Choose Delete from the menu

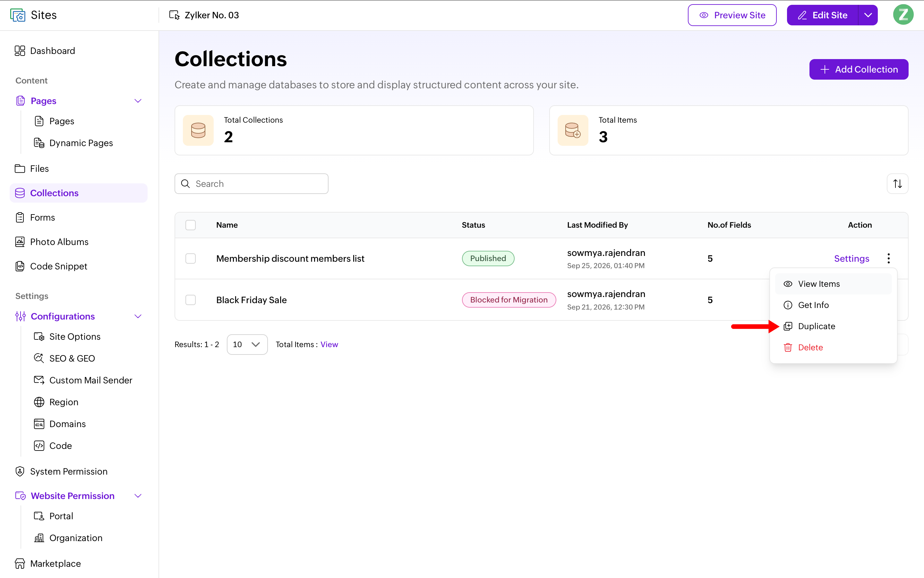833,348
